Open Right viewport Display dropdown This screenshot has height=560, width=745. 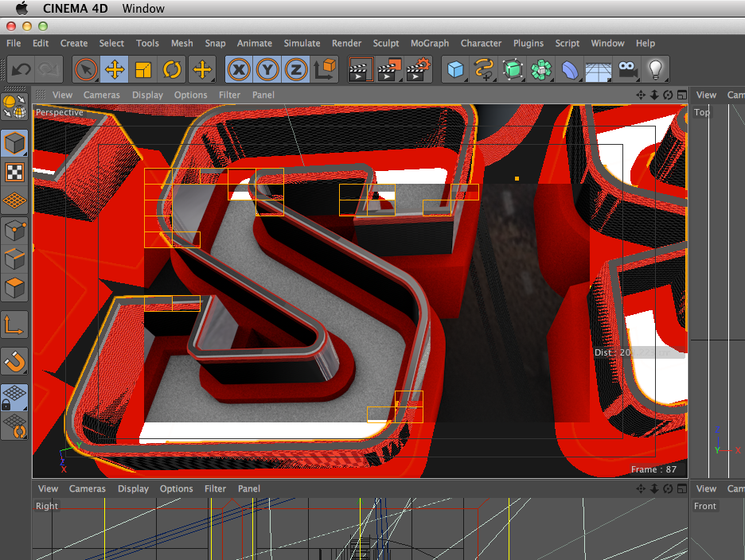pos(133,488)
